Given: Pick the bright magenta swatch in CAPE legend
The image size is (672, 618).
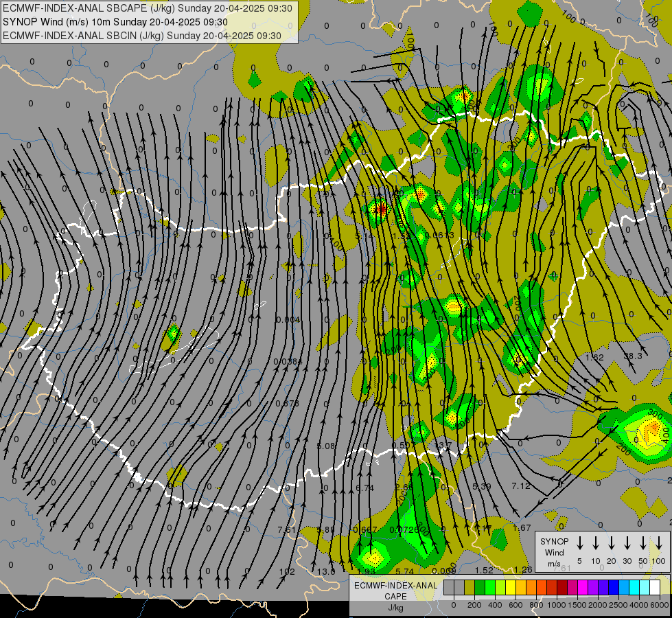Looking at the screenshot, I should [583, 588].
